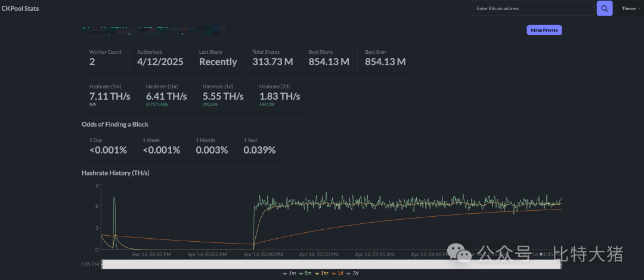This screenshot has width=644, height=280.
Task: Click the 1 Day odds label
Action: pyautogui.click(x=95, y=140)
